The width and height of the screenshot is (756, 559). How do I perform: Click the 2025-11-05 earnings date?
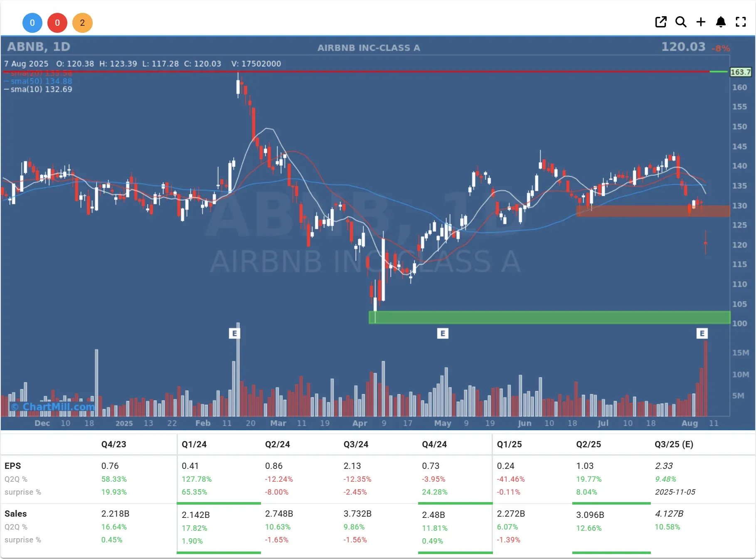(x=675, y=492)
